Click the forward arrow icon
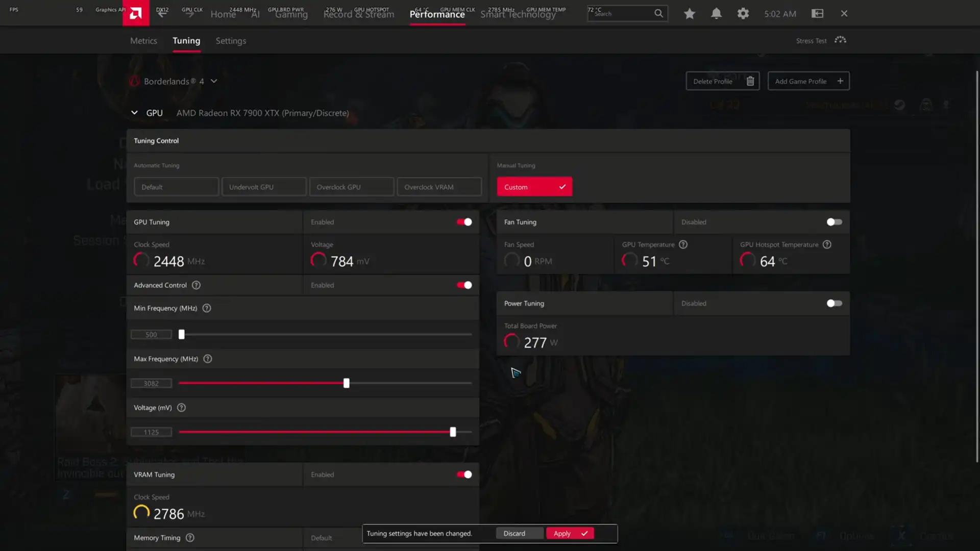Viewport: 980px width, 551px height. click(x=189, y=14)
